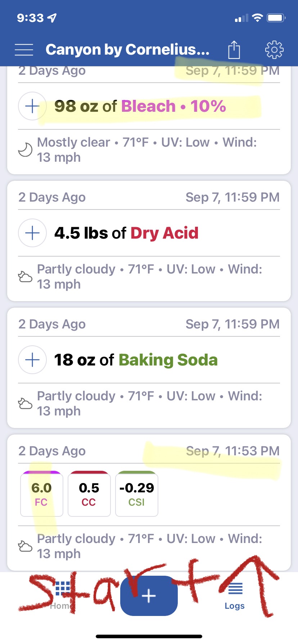298x644 pixels.
Task: Tap the cloud icon in Dry Acid weather
Action: (25, 277)
